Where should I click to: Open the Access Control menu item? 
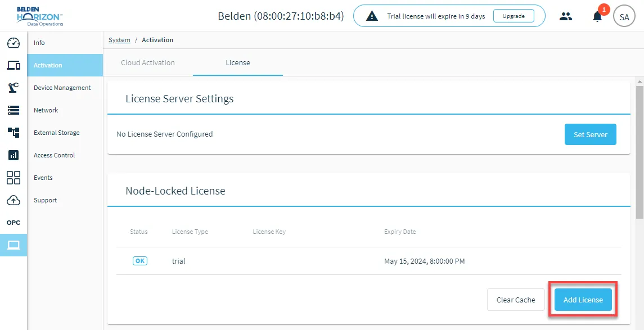click(x=65, y=155)
